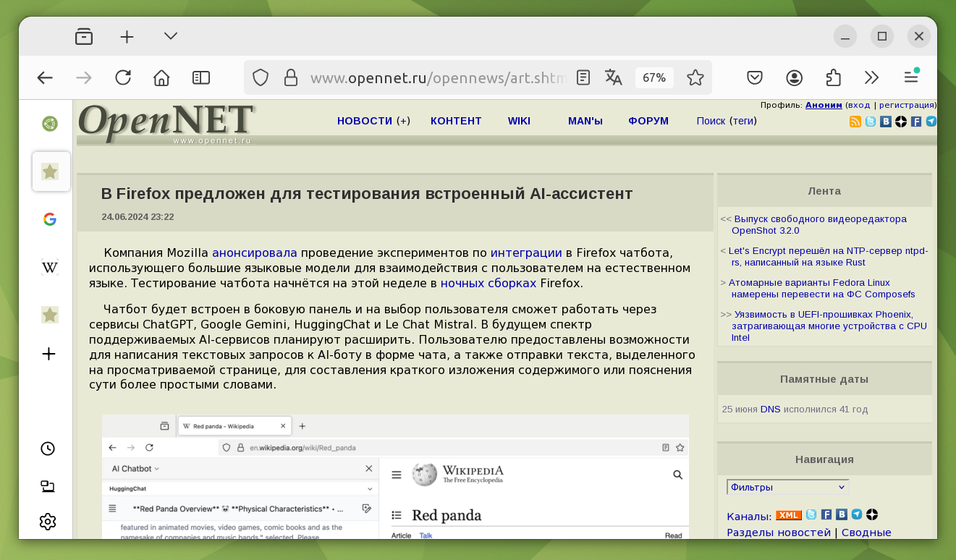Add a new tab from the sidebar plus
The image size is (956, 560).
[x=48, y=354]
